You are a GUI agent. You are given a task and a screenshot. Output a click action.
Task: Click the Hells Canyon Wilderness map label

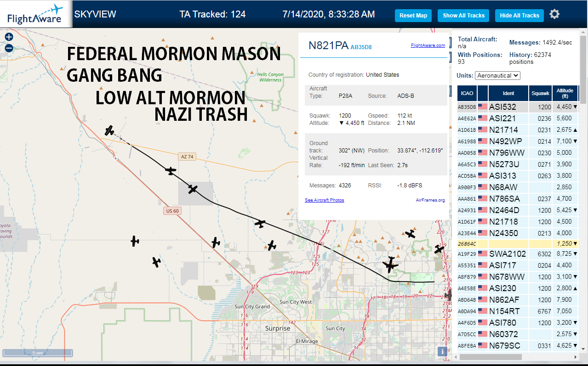pyautogui.click(x=270, y=77)
